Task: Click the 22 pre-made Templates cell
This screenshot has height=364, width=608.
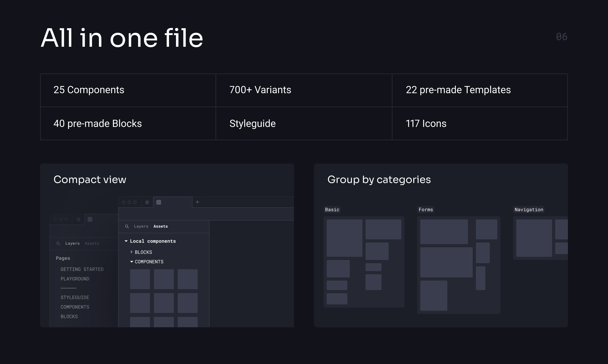Action: 480,90
